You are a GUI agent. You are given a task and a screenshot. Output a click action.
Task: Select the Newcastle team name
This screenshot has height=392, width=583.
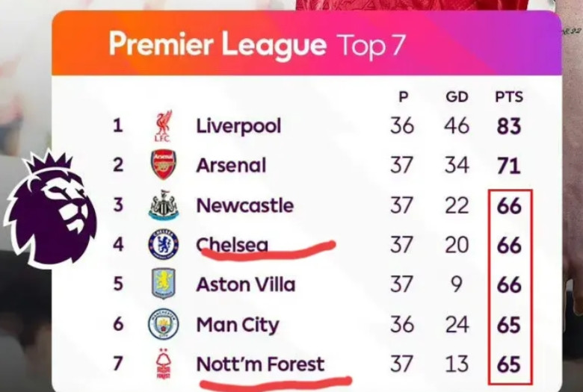click(x=244, y=205)
